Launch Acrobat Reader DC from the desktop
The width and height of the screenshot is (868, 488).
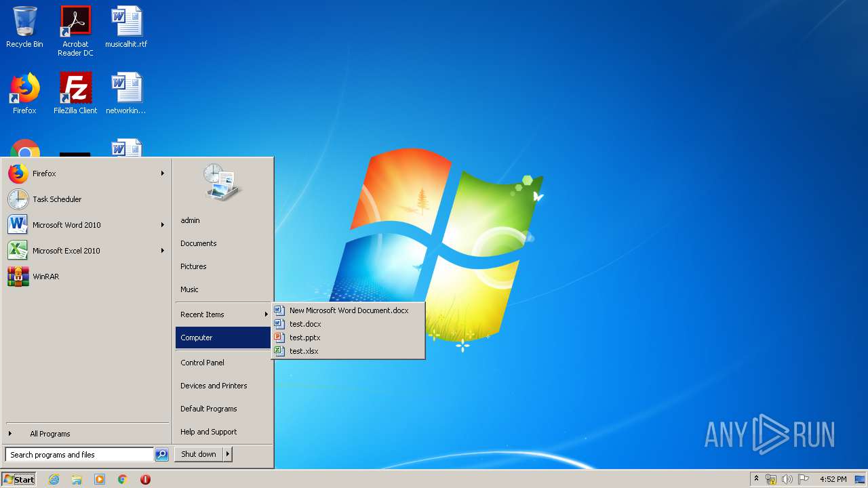tap(75, 30)
